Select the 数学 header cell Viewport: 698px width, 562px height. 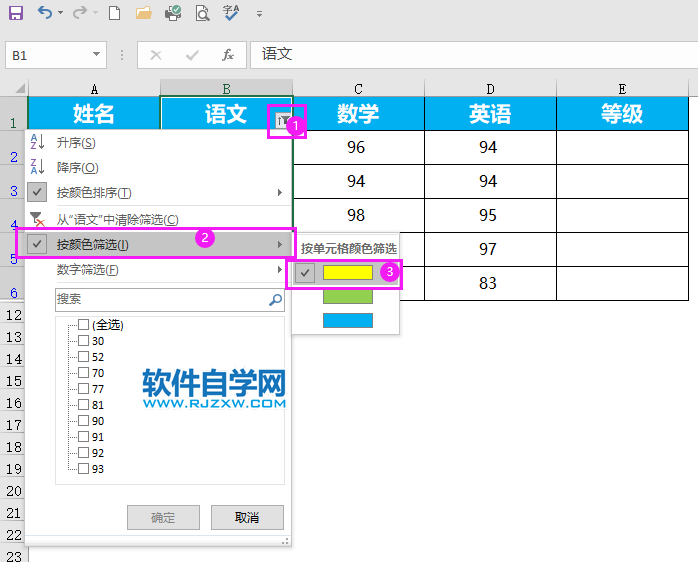pyautogui.click(x=358, y=114)
